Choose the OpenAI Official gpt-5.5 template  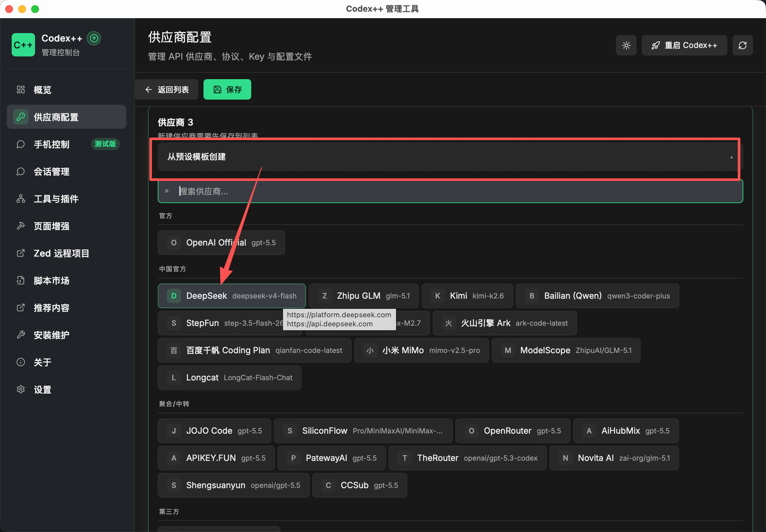(221, 243)
